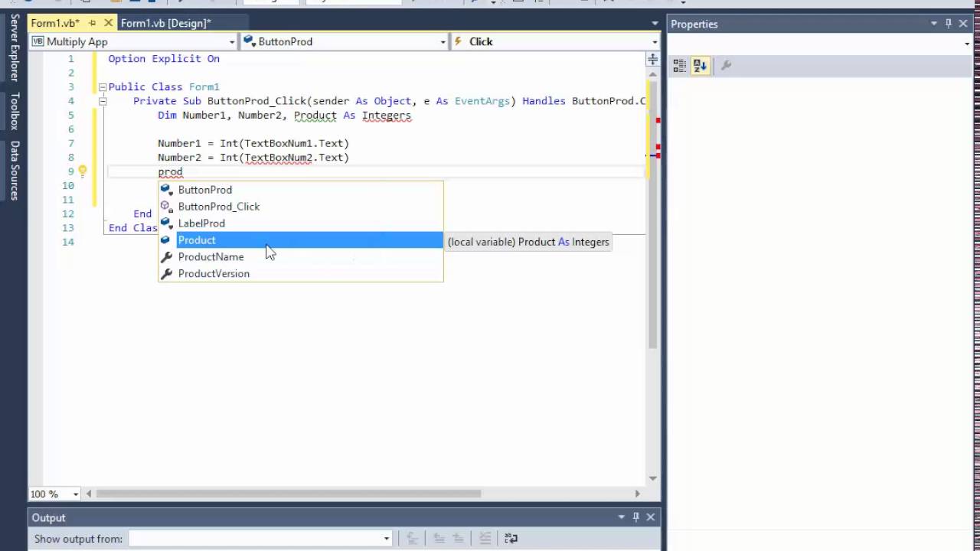Expand the Properties object selector dropdown
Screen dimensions: 980x551
(x=966, y=44)
